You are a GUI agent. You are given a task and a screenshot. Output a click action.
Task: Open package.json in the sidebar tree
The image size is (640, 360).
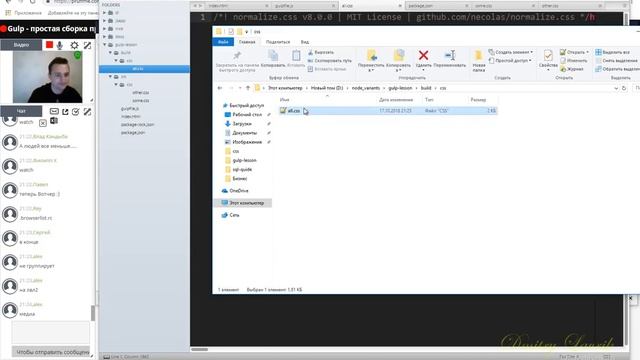coord(133,133)
